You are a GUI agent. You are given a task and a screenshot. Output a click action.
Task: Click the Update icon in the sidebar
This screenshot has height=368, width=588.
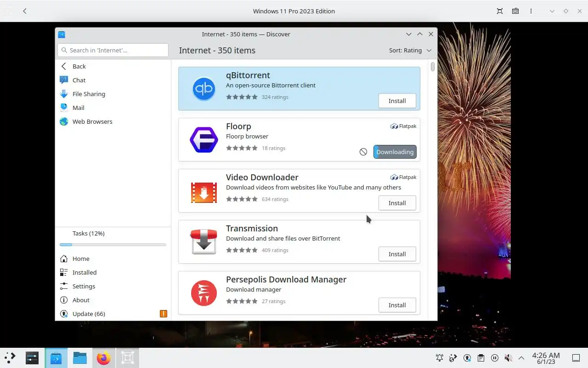coord(64,314)
